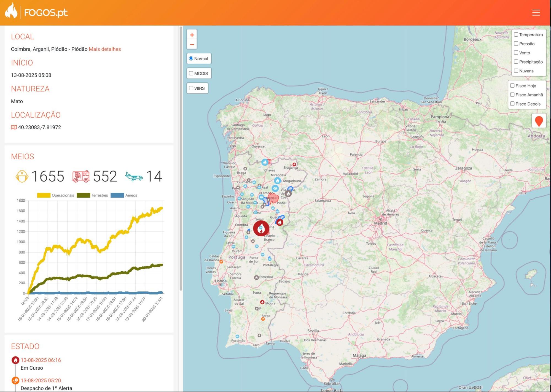Click the blue fire marker near Chaves
Viewport: 551px width, 392px height.
click(265, 162)
